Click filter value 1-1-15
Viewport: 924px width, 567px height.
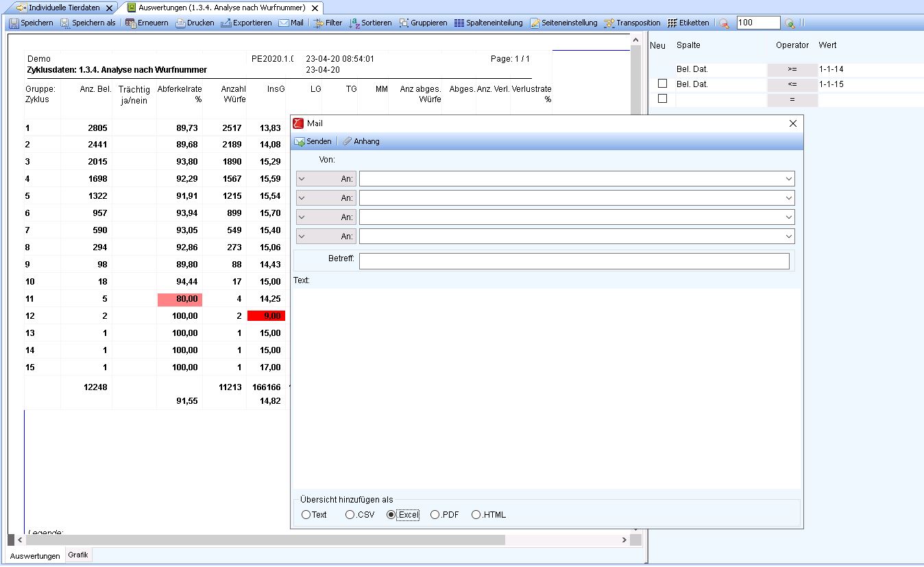pyautogui.click(x=831, y=84)
